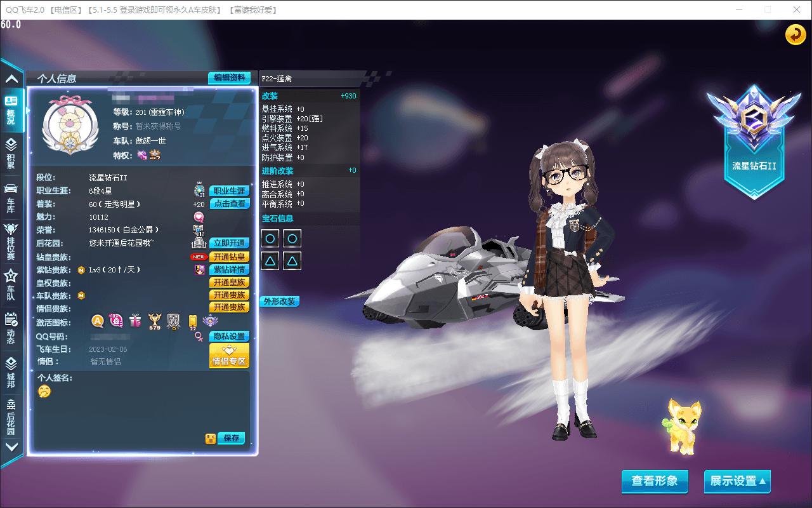
Task: Click the N badge beside 车队贵族
Action: [81, 295]
